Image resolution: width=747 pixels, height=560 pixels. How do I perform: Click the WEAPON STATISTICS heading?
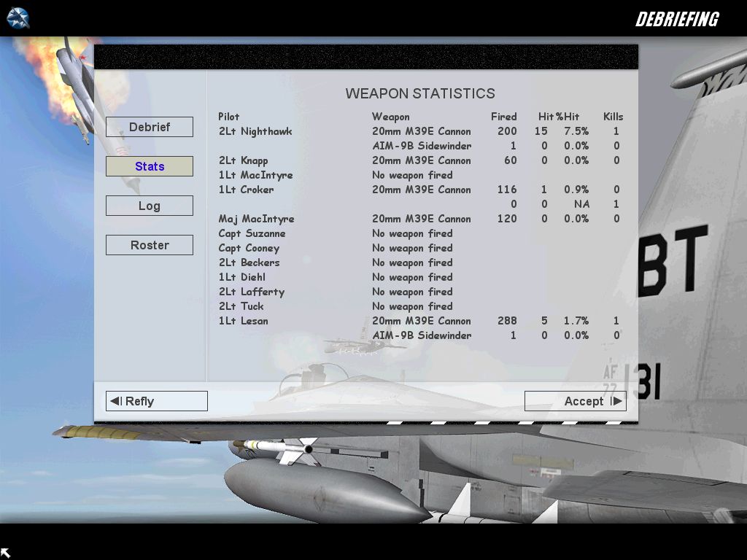click(420, 93)
